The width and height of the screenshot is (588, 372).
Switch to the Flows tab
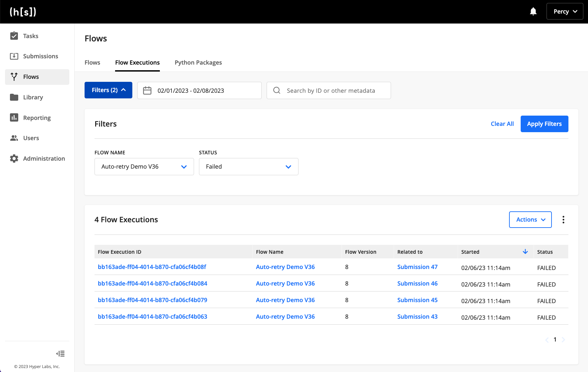tap(92, 63)
